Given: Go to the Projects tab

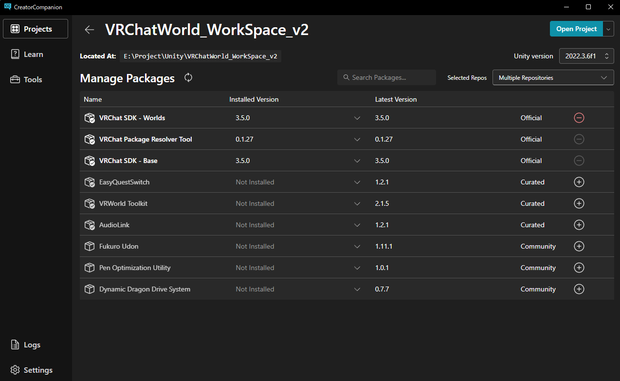Looking at the screenshot, I should (36, 29).
